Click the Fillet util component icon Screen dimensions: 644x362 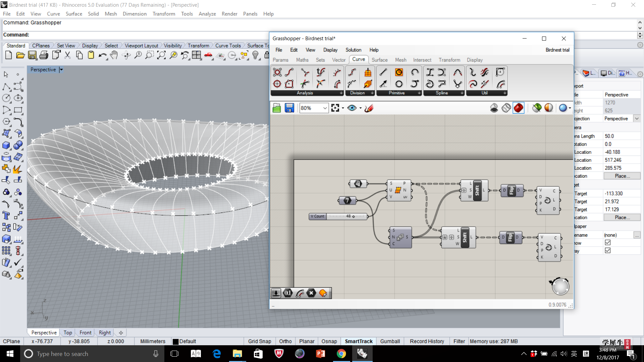pos(500,72)
